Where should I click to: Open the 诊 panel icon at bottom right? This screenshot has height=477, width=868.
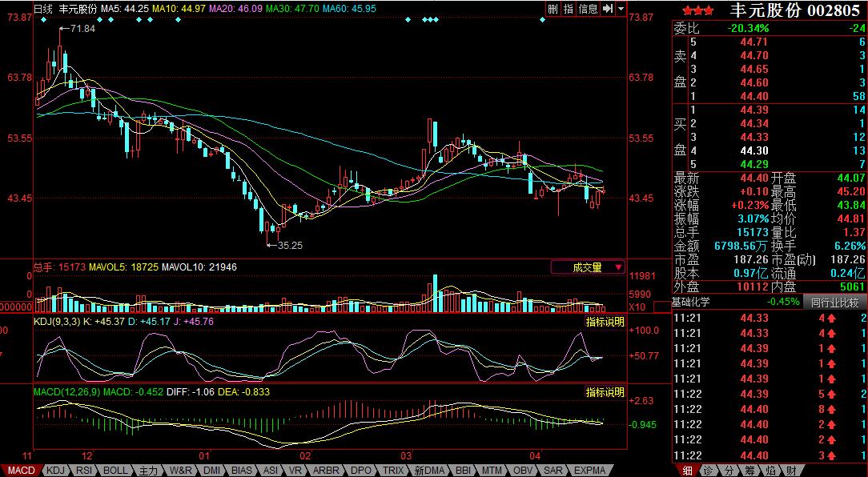click(707, 471)
